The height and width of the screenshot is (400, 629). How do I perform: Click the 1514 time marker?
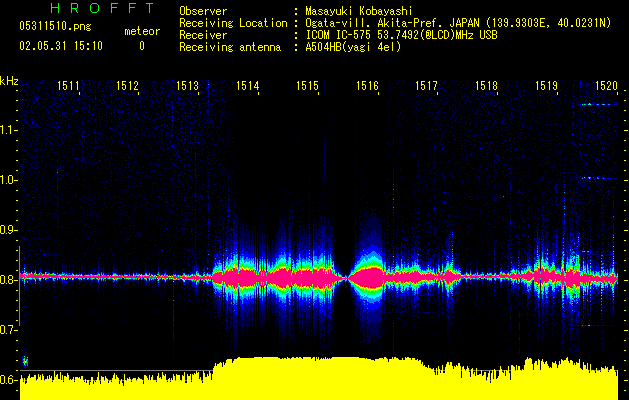tap(248, 85)
